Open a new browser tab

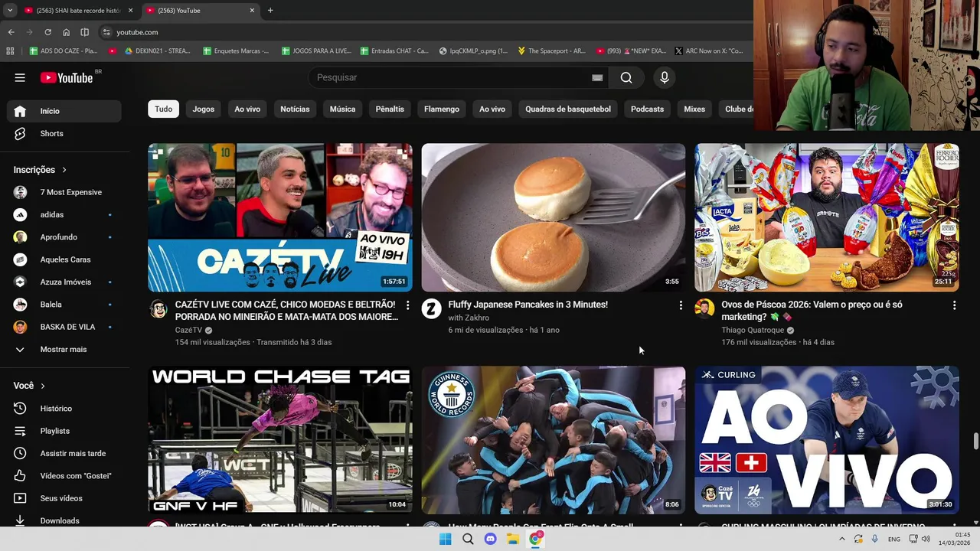pyautogui.click(x=270, y=11)
